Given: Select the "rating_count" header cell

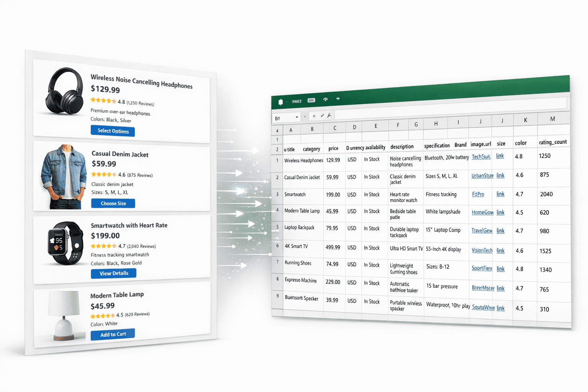Looking at the screenshot, I should [x=553, y=142].
